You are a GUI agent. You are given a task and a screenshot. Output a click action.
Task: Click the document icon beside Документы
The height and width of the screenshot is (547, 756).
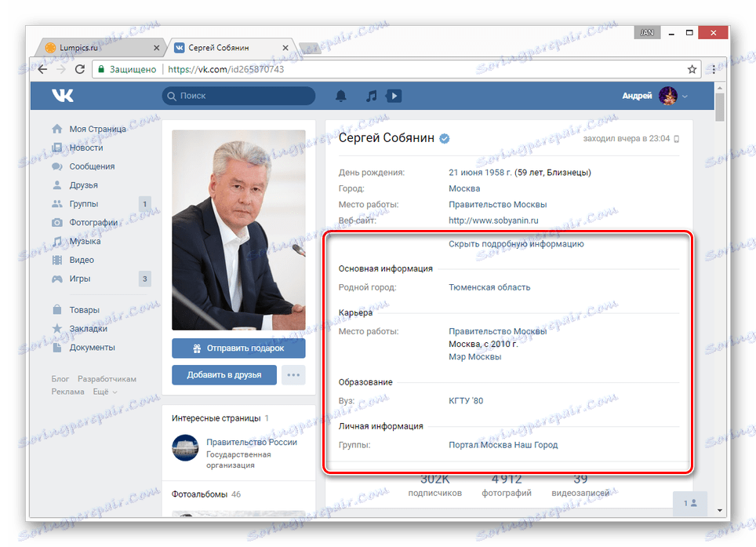coord(57,348)
